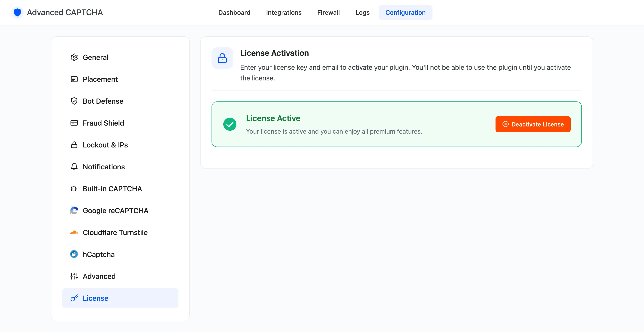Click the License Activation heading
Viewport: 644px width, 332px height.
(275, 53)
